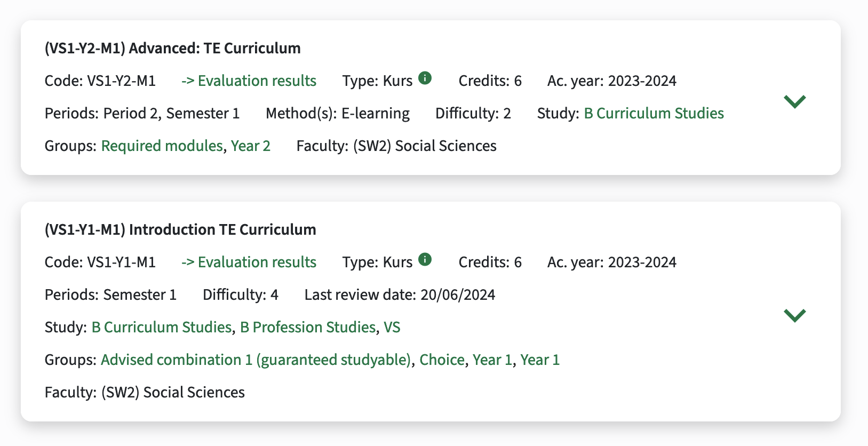
Task: Click the last Year 1 group link
Action: tap(540, 360)
